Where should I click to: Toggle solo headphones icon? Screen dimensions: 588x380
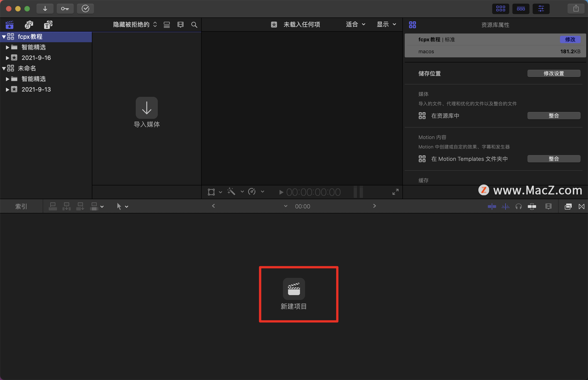518,207
